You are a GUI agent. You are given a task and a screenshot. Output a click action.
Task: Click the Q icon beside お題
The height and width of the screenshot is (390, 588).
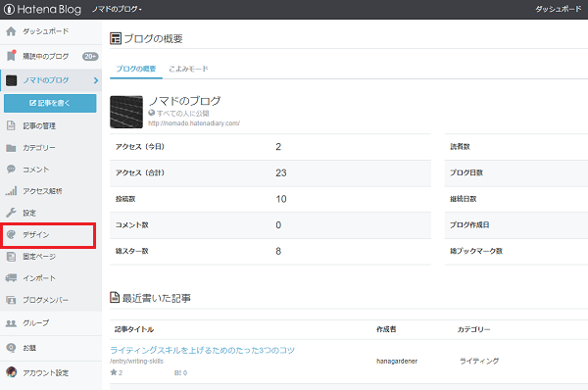11,348
